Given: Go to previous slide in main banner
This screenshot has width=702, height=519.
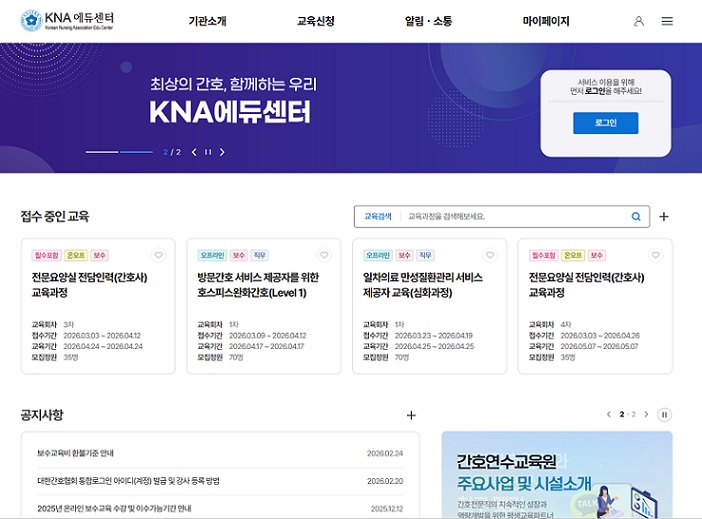Looking at the screenshot, I should [x=194, y=152].
